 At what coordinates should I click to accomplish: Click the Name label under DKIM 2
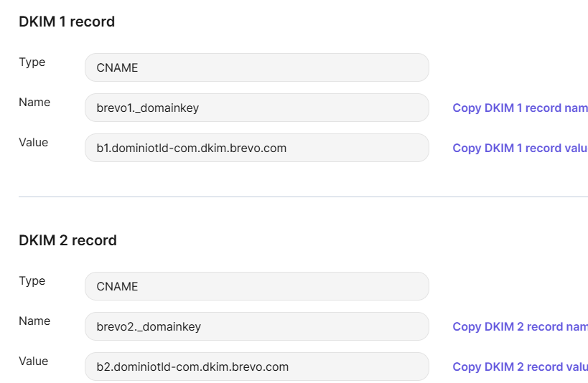pyautogui.click(x=34, y=321)
